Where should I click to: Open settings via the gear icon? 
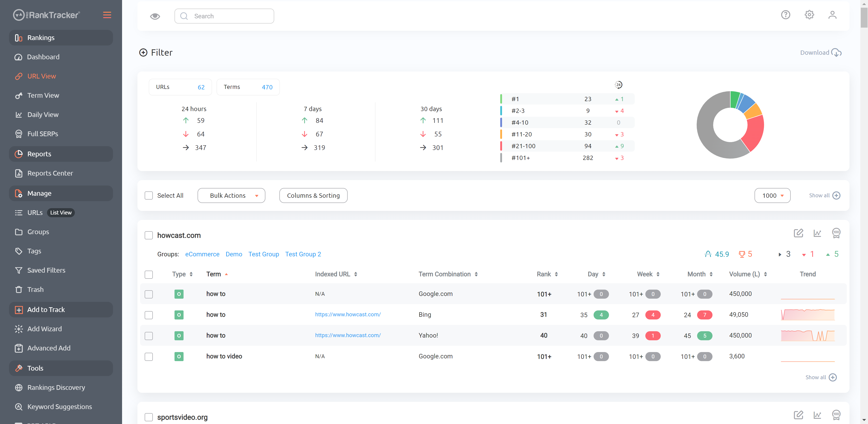809,15
